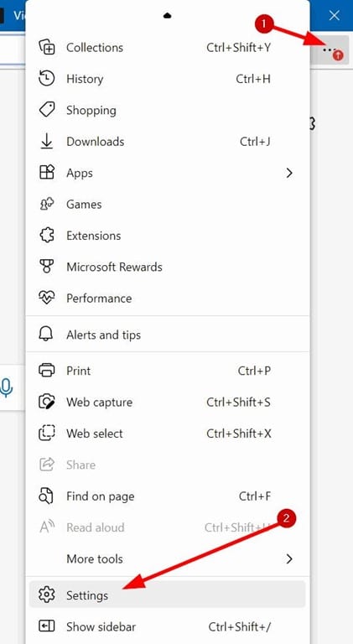The width and height of the screenshot is (353, 644).
Task: Expand the More tools submenu chevron
Action: pyautogui.click(x=289, y=558)
